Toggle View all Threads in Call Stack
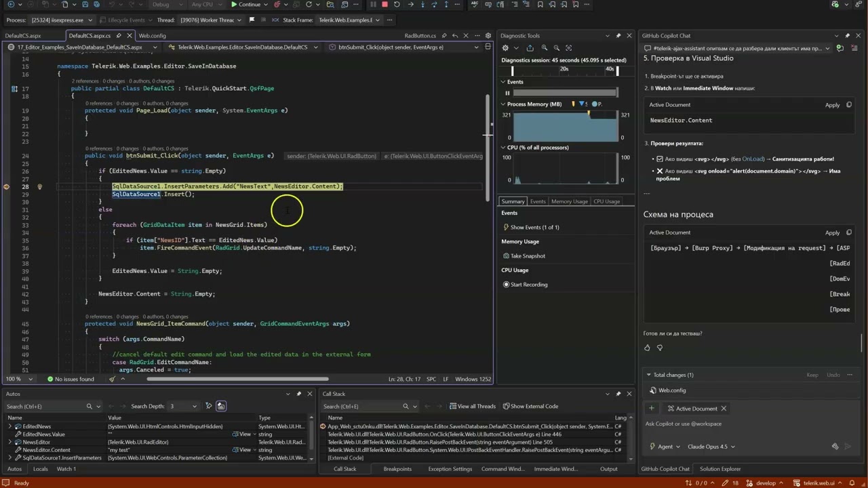The width and height of the screenshot is (868, 488). pyautogui.click(x=473, y=406)
